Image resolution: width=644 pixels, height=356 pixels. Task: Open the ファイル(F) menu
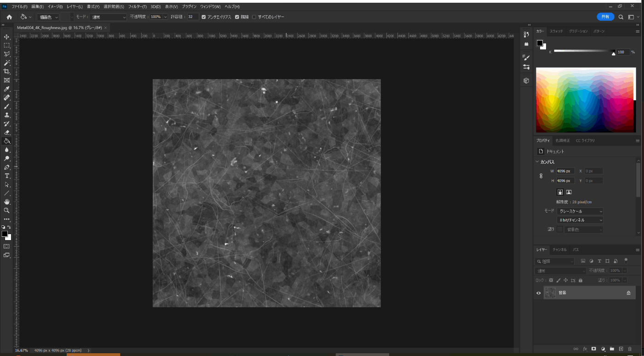[x=19, y=7]
